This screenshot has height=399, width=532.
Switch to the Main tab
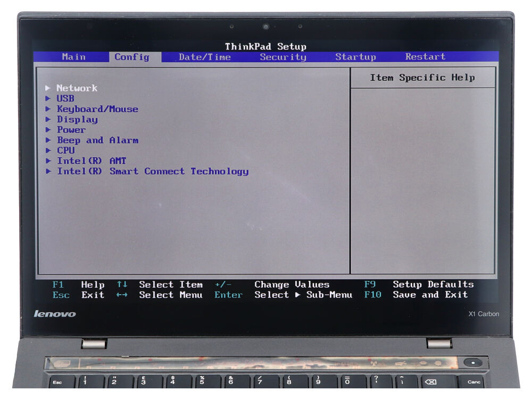point(73,57)
